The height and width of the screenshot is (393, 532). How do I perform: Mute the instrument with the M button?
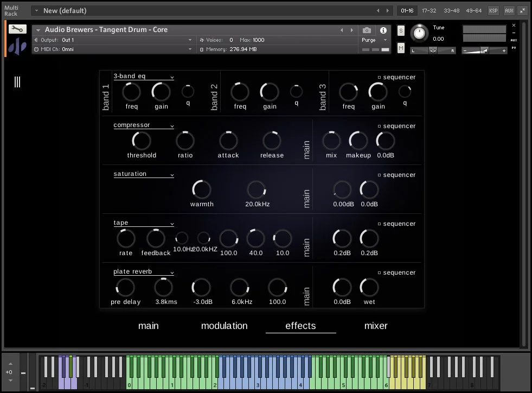(401, 48)
